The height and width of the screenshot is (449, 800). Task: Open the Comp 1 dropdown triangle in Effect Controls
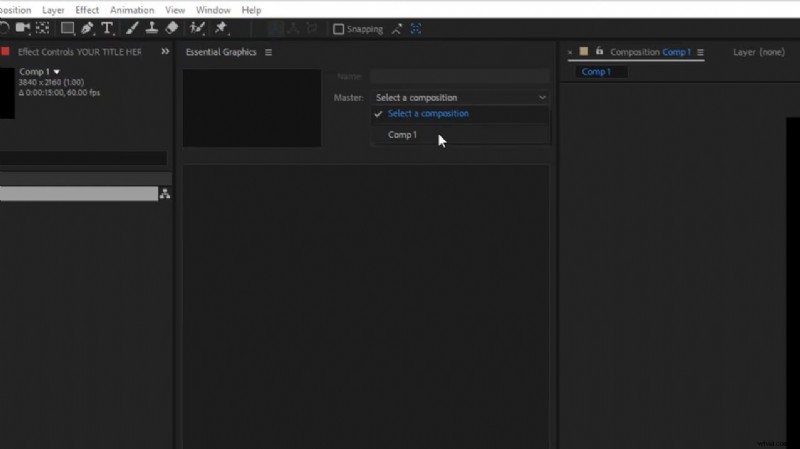pyautogui.click(x=57, y=72)
